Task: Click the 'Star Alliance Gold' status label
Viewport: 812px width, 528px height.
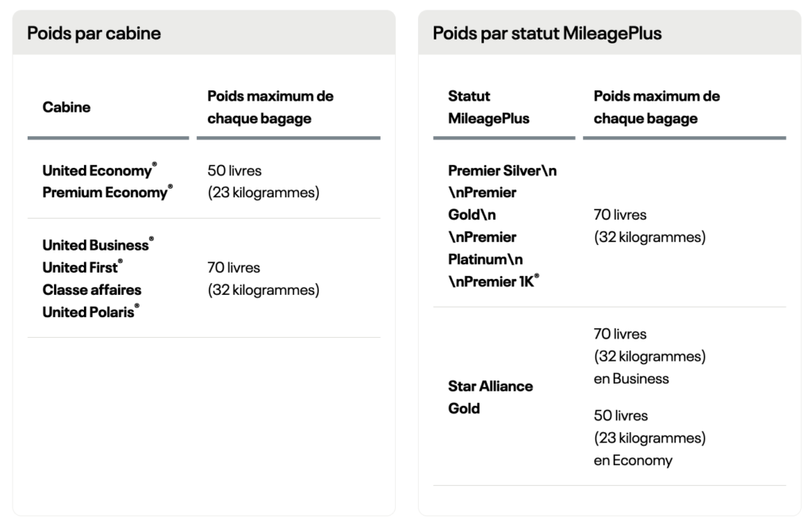Action: point(490,397)
